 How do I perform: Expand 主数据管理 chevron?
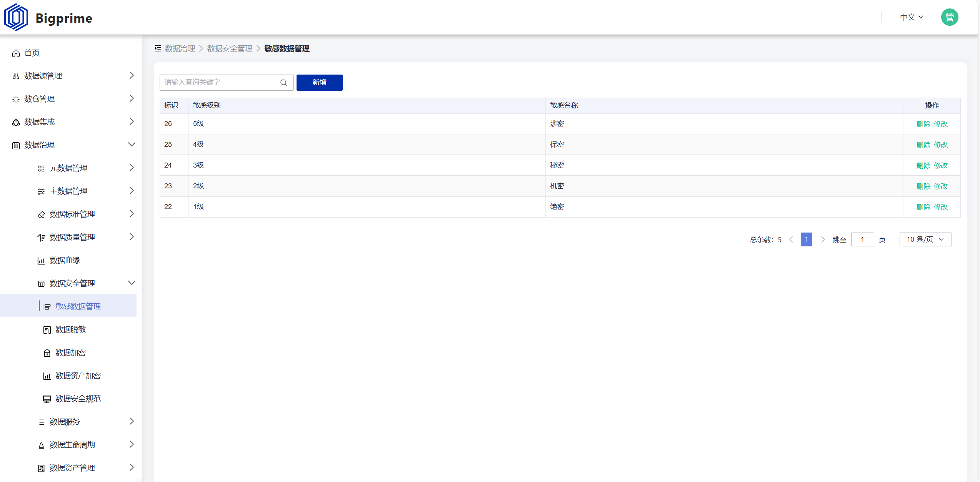(x=132, y=191)
